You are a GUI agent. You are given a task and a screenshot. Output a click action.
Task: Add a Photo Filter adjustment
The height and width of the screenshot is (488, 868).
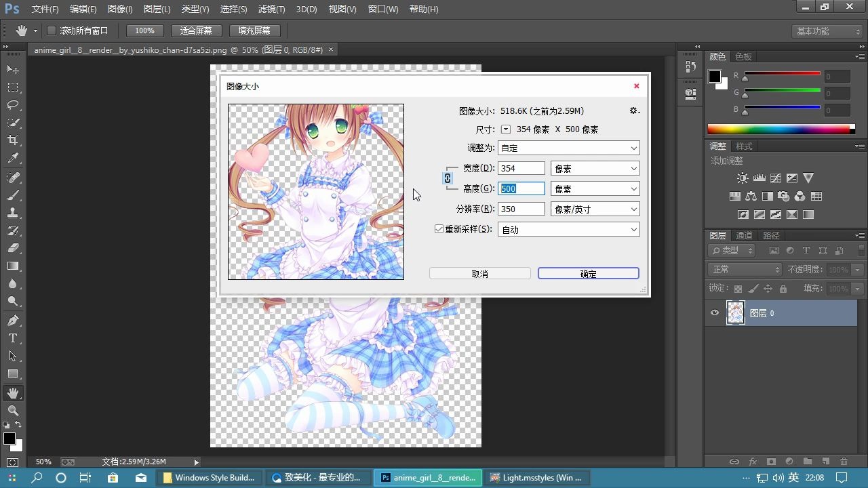783,197
